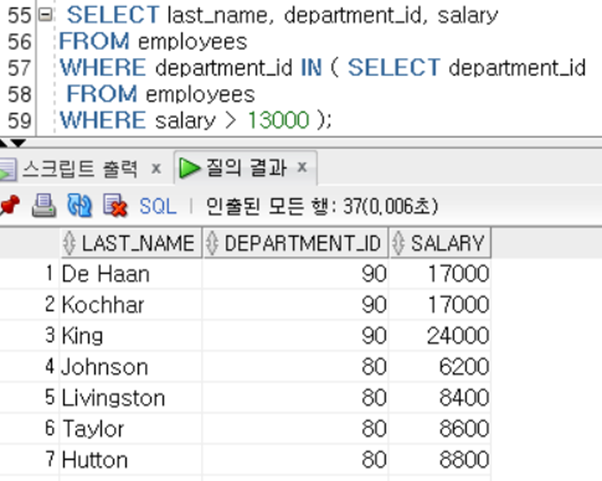The image size is (602, 481).
Task: Close the 스크립트 출력 tab
Action: [x=156, y=168]
